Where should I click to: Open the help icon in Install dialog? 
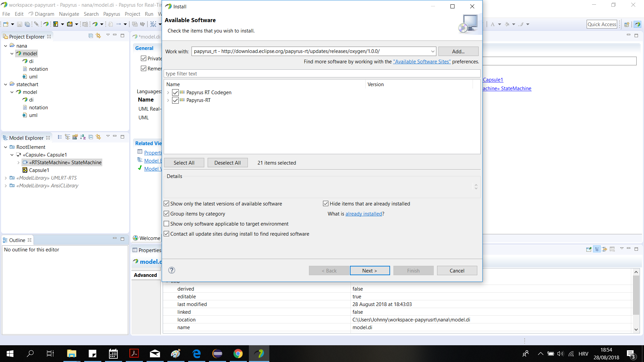(172, 270)
